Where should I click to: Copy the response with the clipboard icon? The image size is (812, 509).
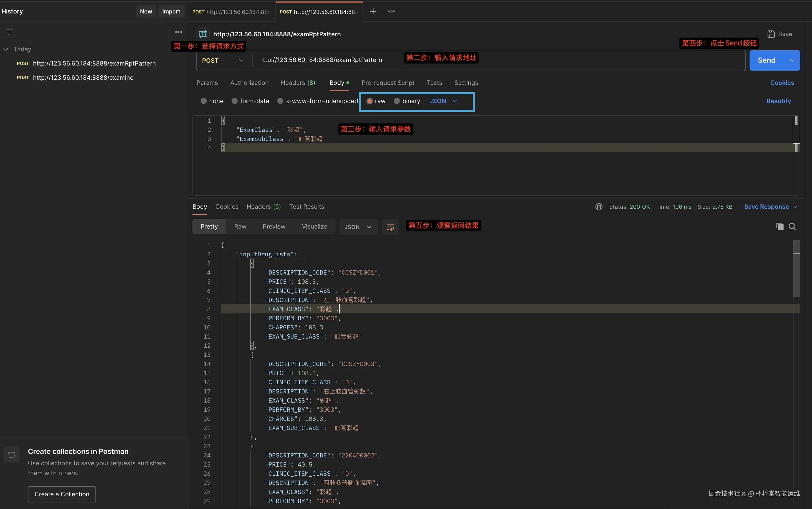point(780,227)
